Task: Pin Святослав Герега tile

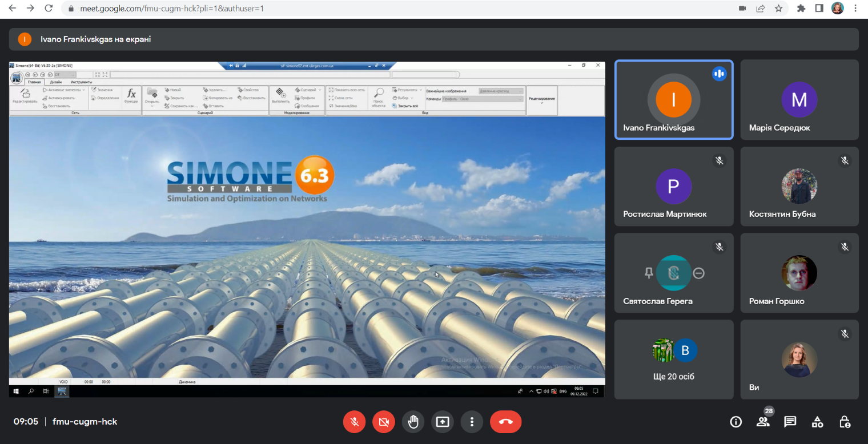Action: point(649,273)
